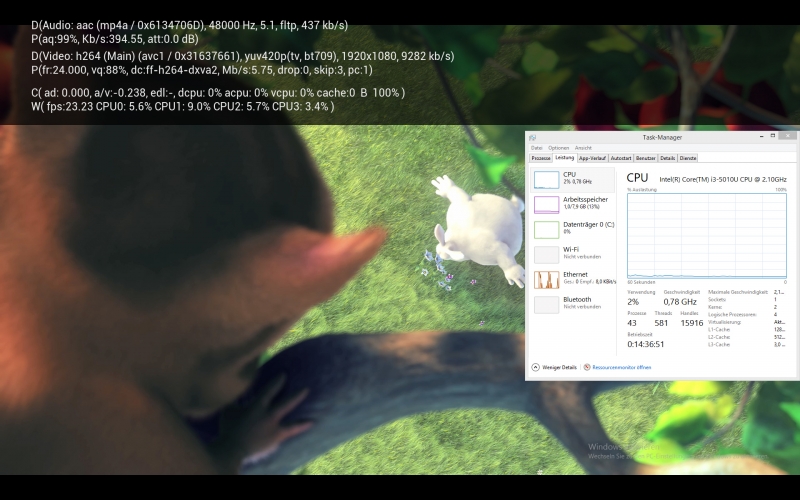Select the Bluetooth thumbnail in sidebar
The width and height of the screenshot is (800, 500).
pyautogui.click(x=546, y=305)
